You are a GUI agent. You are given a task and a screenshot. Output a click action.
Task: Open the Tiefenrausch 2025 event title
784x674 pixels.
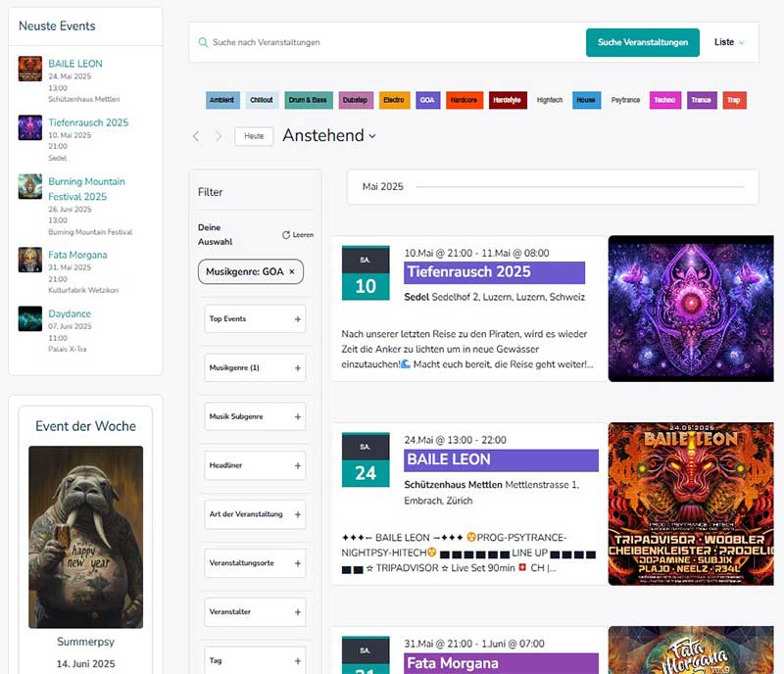point(468,272)
